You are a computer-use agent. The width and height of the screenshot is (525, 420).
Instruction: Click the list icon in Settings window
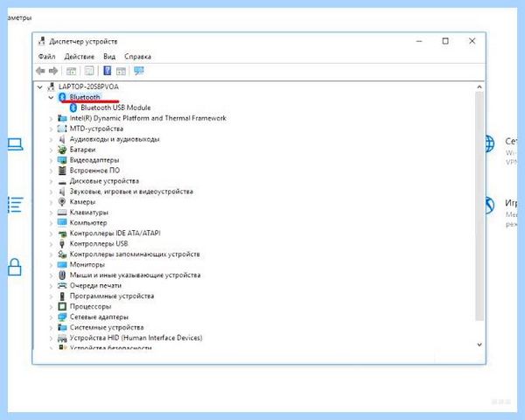tap(16, 205)
